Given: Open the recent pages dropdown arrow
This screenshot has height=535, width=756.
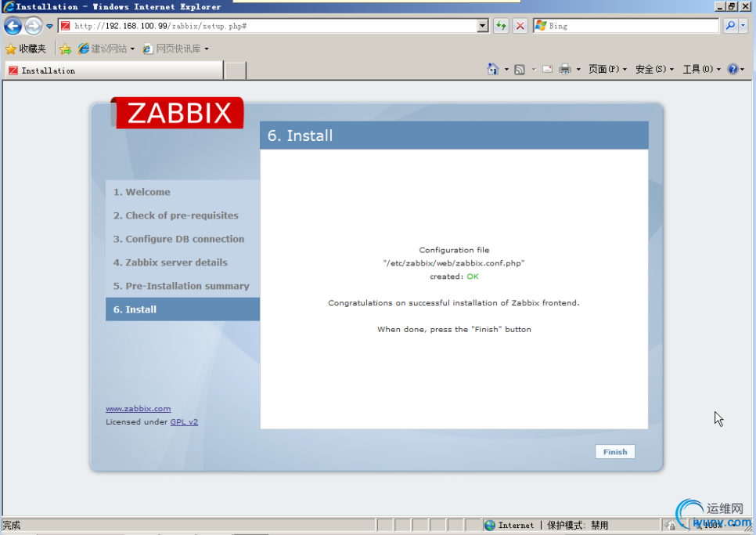Looking at the screenshot, I should tap(49, 26).
